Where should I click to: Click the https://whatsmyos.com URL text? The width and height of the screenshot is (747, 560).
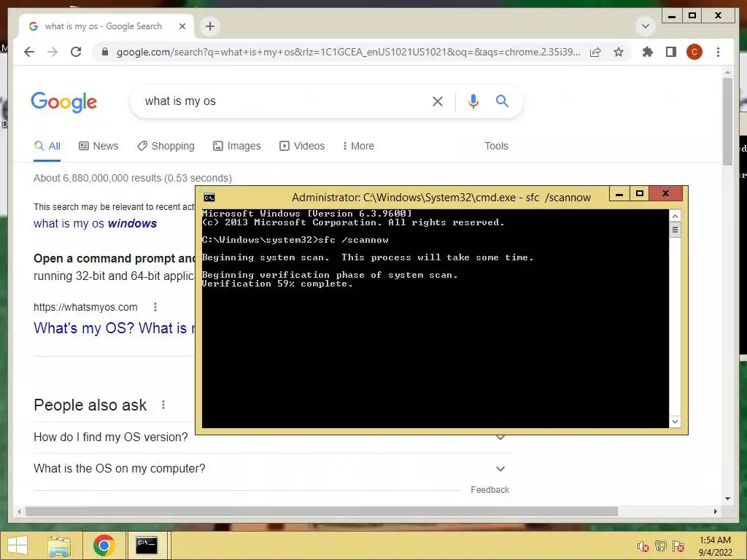(85, 307)
